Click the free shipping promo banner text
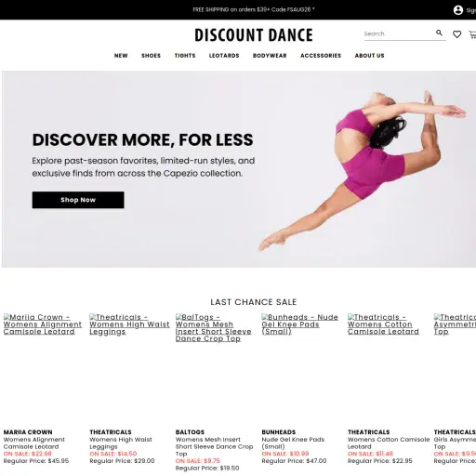476x476 pixels. [254, 9]
